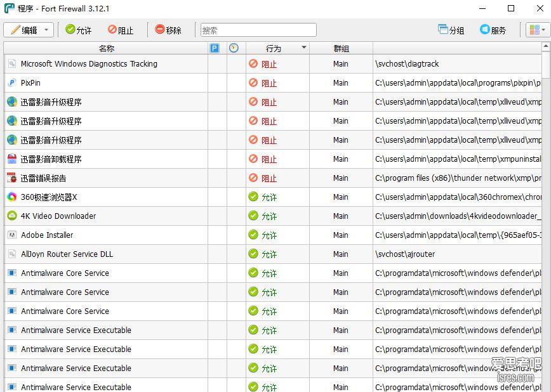
Task: Click Main group in Adobe Installer row
Action: click(340, 235)
